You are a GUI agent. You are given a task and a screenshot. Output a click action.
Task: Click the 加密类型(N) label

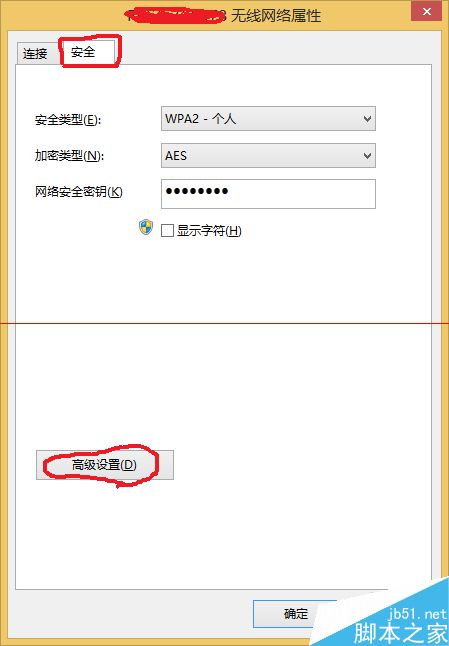69,156
